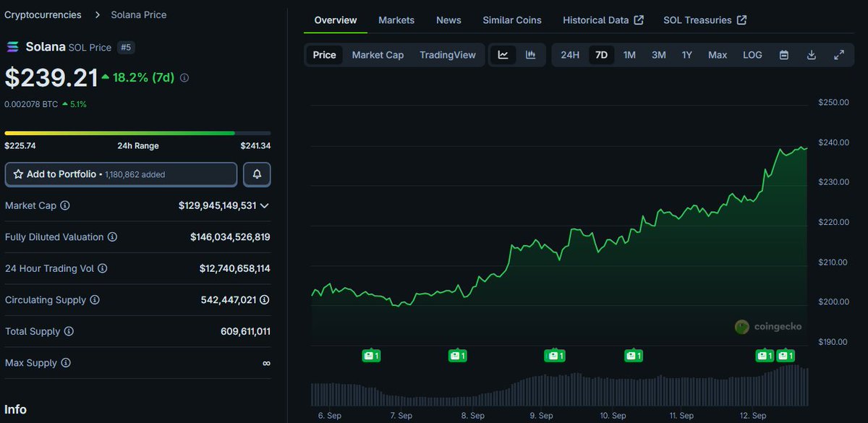Click the $239.21 price value

[51, 77]
